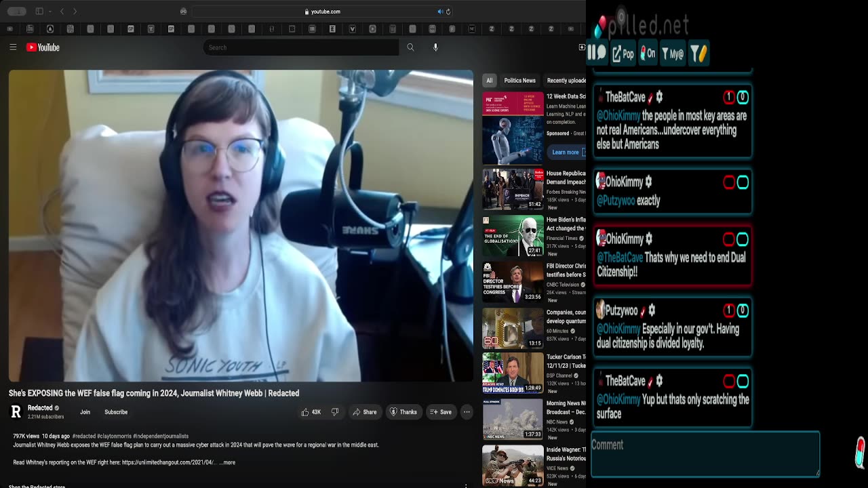Click the video player to pause
This screenshot has height=488, width=868.
(241, 226)
